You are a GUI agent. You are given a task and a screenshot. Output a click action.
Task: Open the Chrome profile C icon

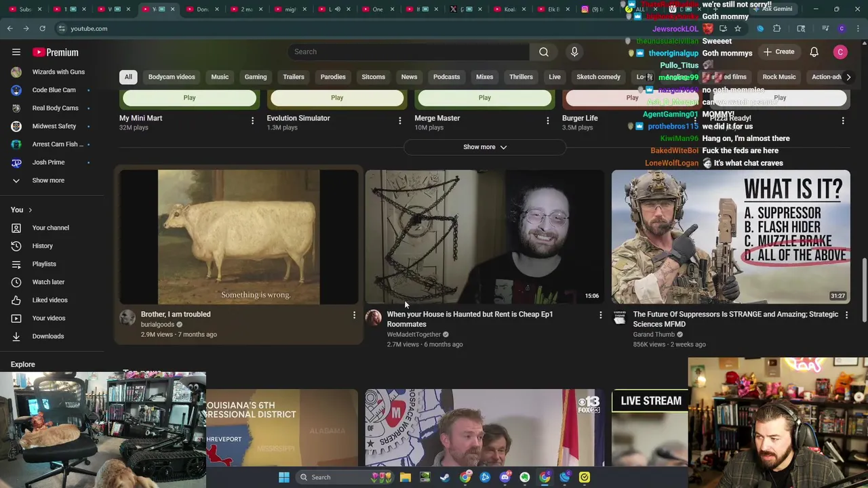pos(842,28)
